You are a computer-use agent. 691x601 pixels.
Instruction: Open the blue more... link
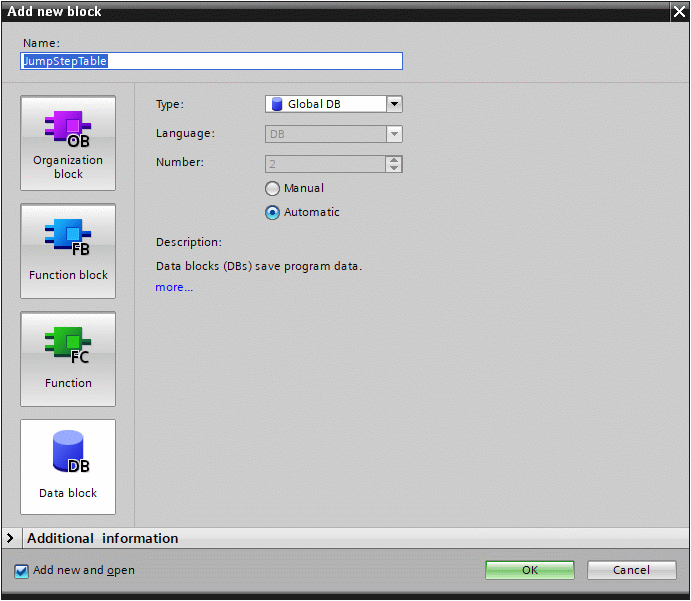(x=174, y=288)
